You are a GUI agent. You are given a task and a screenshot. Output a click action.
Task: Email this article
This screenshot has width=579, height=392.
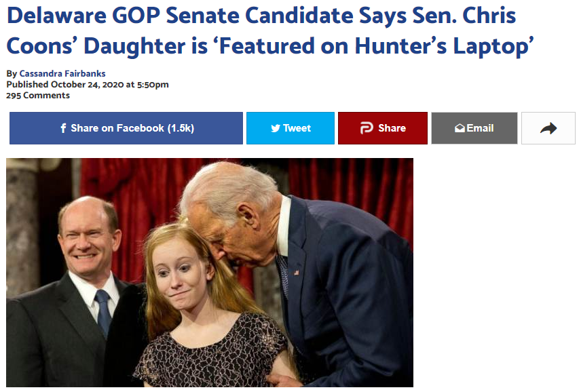point(474,128)
